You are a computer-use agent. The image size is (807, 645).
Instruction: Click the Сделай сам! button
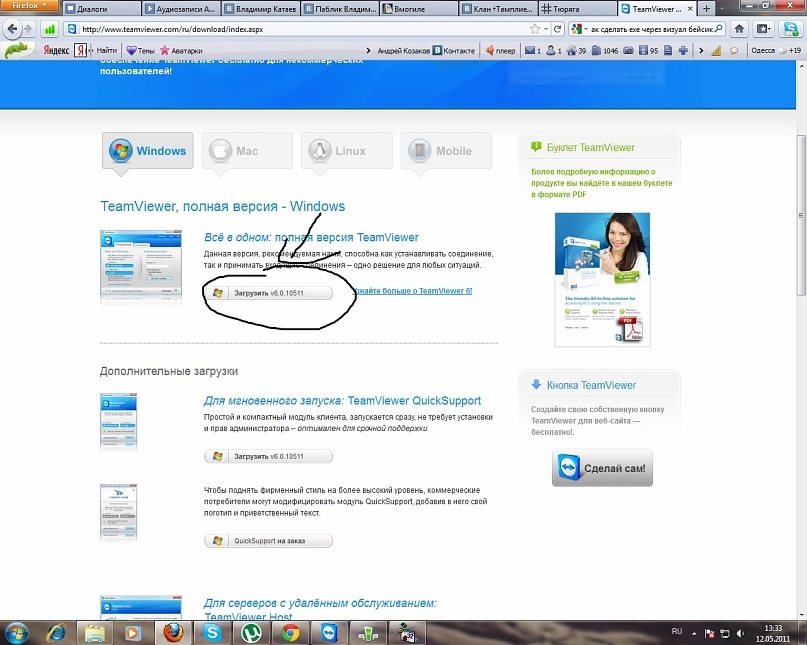coord(602,468)
